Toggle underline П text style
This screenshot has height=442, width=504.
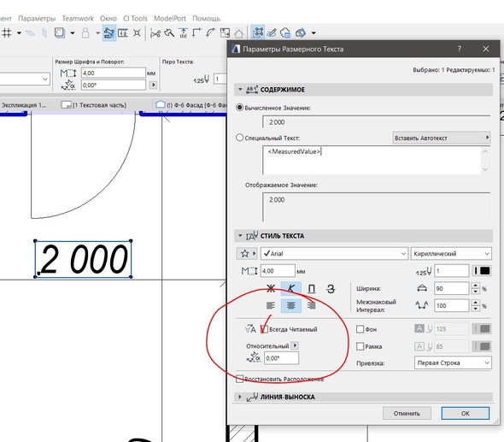point(311,288)
